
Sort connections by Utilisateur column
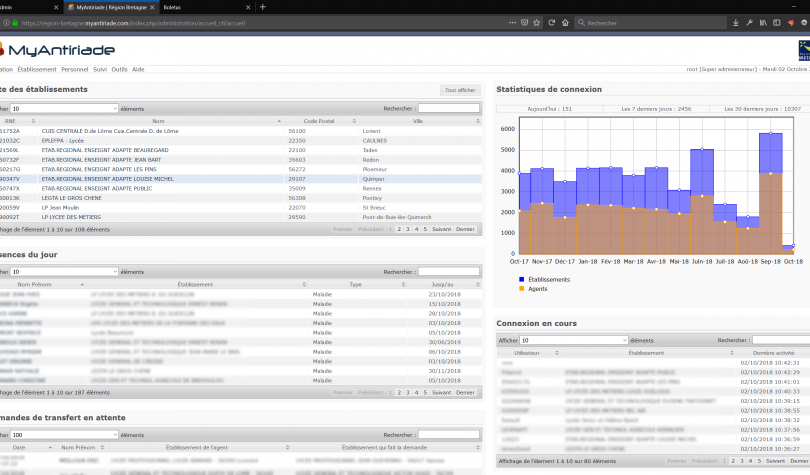click(x=529, y=353)
